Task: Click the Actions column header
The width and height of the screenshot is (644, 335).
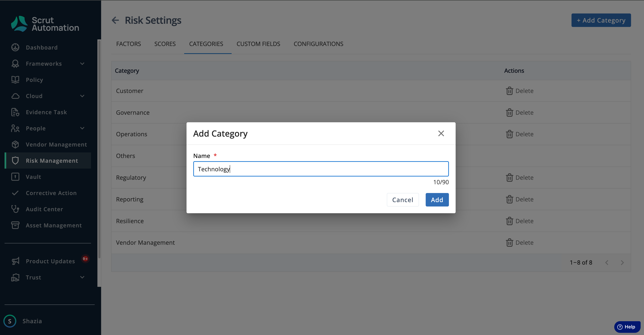Action: [514, 71]
